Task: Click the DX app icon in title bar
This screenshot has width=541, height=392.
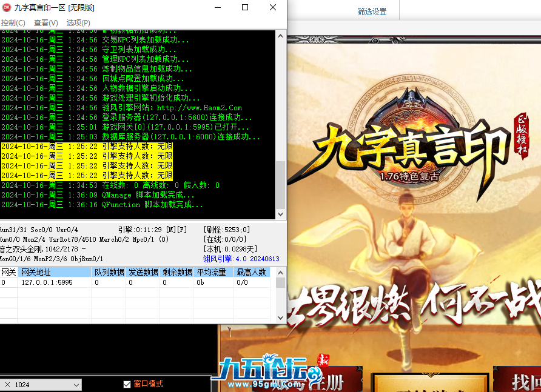Action: tap(6, 7)
